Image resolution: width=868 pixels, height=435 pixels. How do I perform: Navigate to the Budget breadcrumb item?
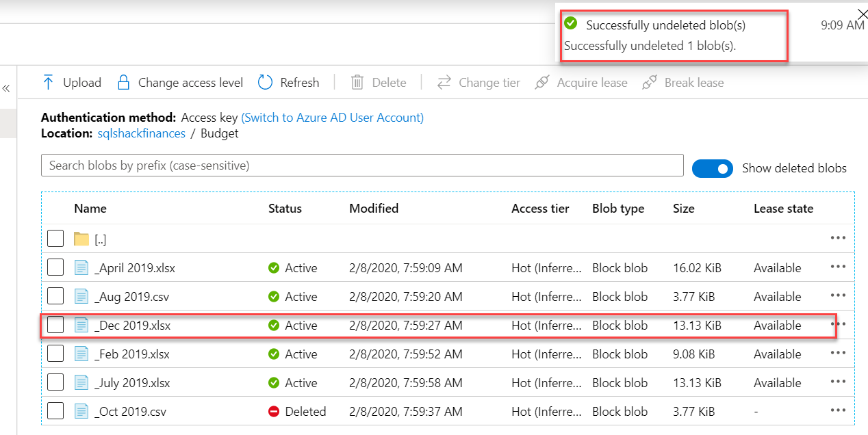(x=219, y=133)
